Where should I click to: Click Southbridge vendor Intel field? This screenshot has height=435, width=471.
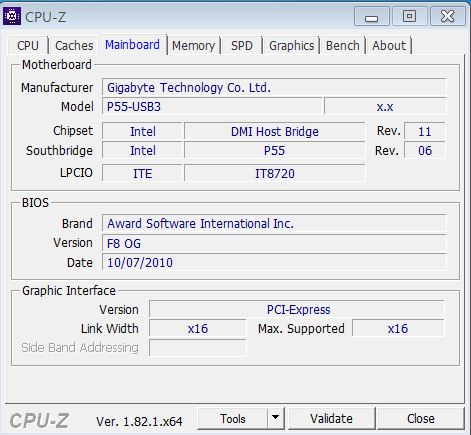(x=142, y=151)
